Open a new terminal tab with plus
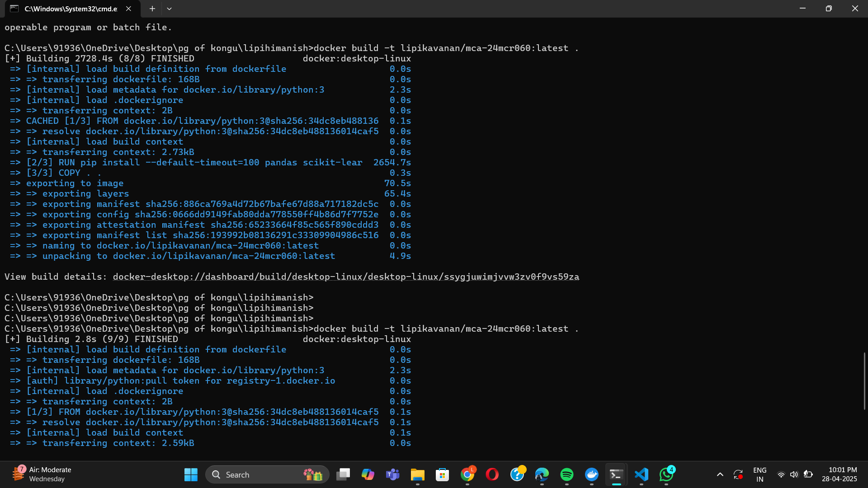 pos(152,9)
